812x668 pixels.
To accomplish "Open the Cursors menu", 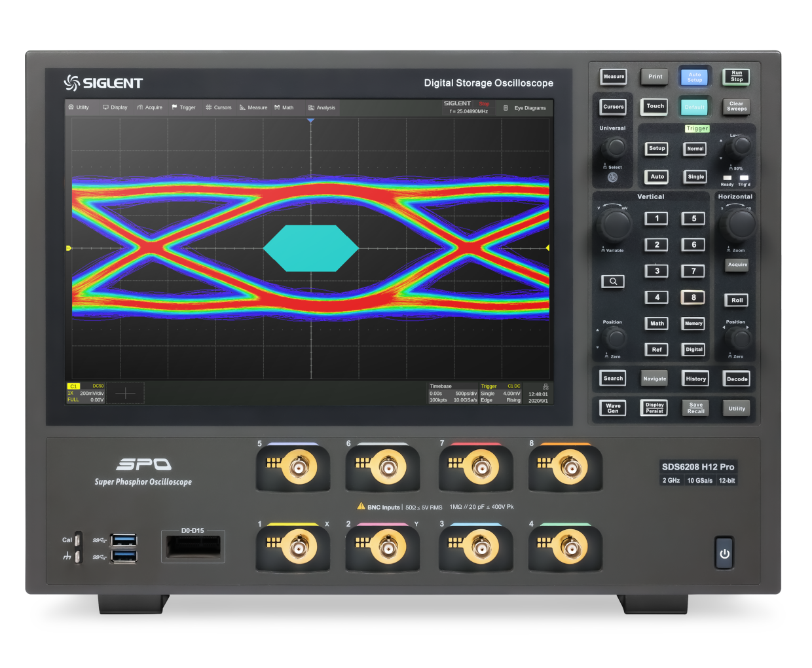I will click(219, 107).
